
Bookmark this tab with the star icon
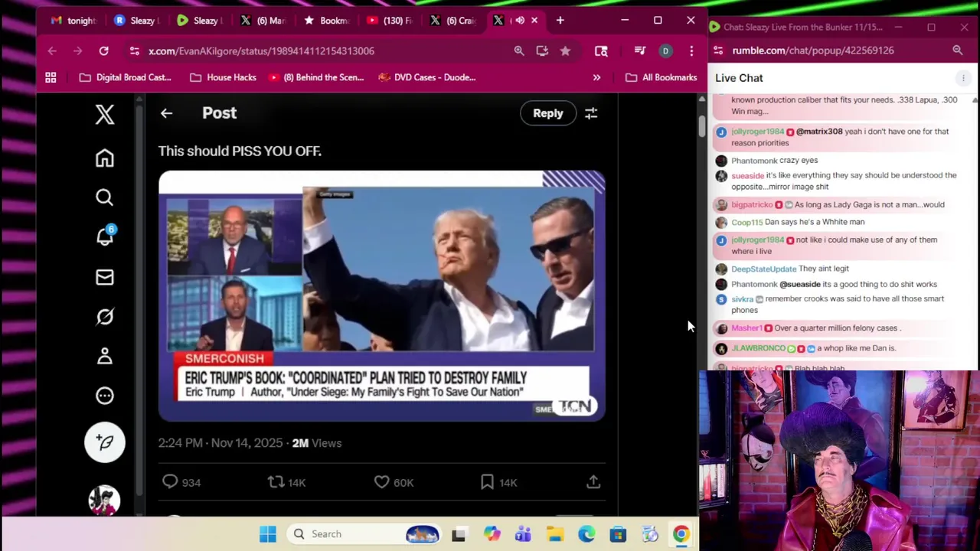[x=565, y=51]
